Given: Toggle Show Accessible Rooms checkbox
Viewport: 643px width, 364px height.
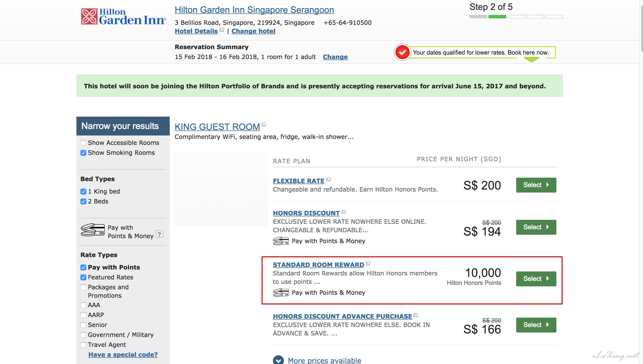Looking at the screenshot, I should click(x=83, y=143).
